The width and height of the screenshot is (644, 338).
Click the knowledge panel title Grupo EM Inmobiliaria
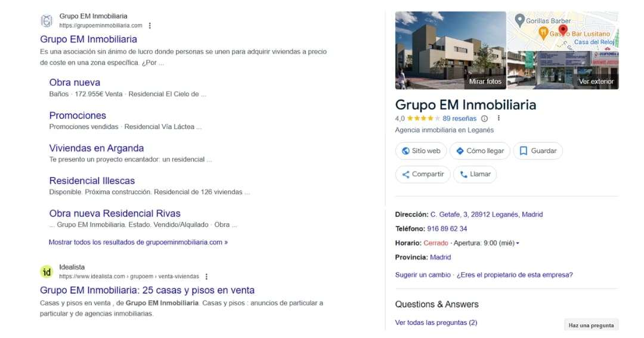point(465,105)
